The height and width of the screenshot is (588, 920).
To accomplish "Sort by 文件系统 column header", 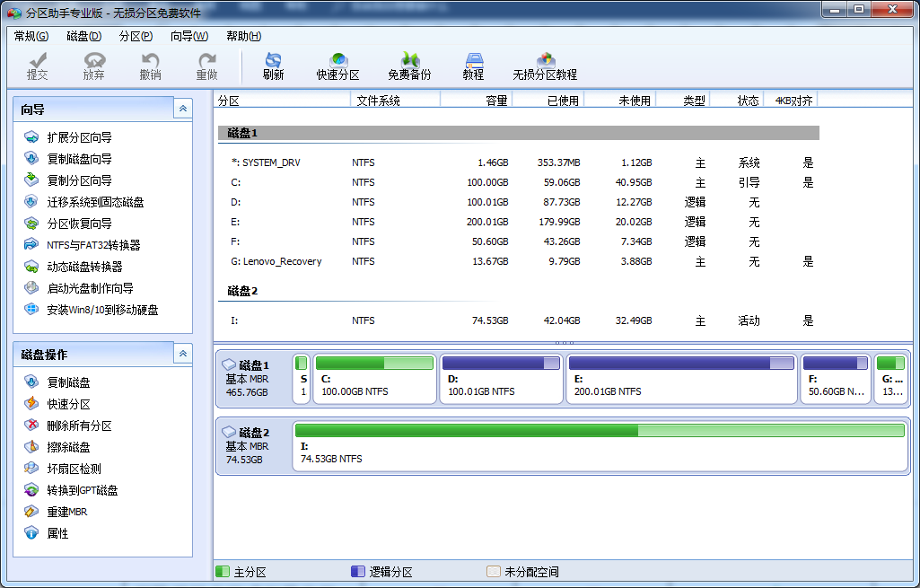I will click(378, 101).
